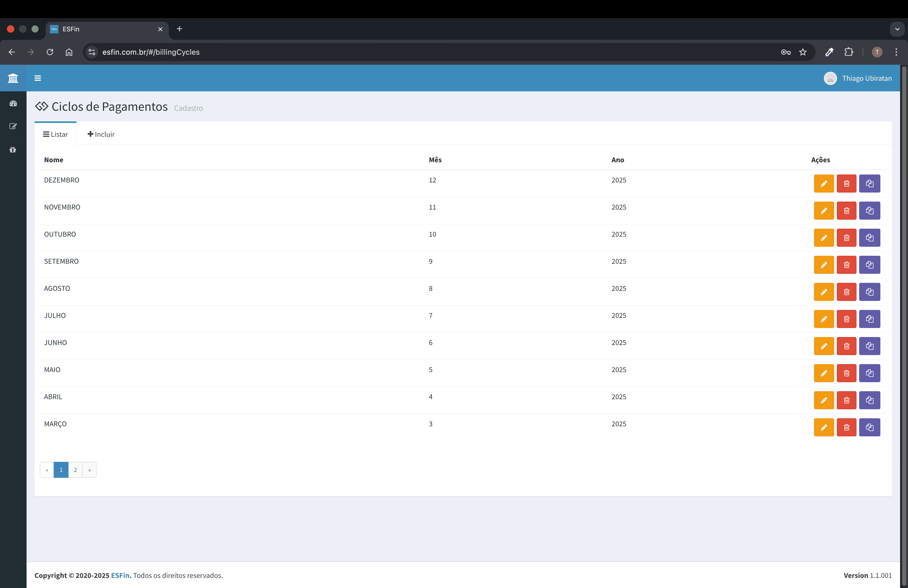The height and width of the screenshot is (588, 908).
Task: Click the next page » arrow
Action: click(89, 470)
